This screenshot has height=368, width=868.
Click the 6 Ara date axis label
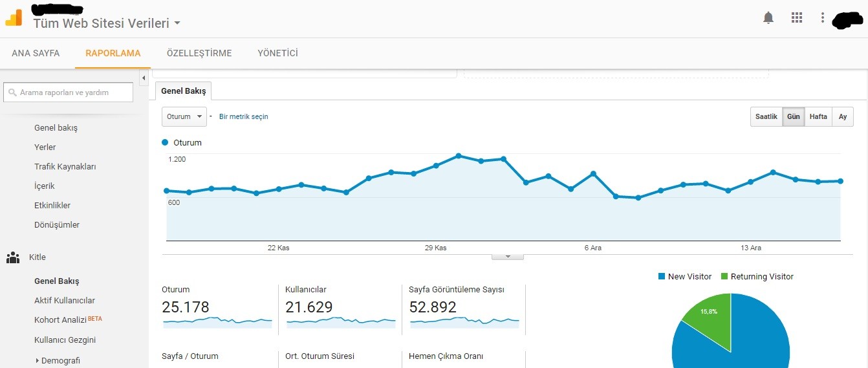point(593,248)
